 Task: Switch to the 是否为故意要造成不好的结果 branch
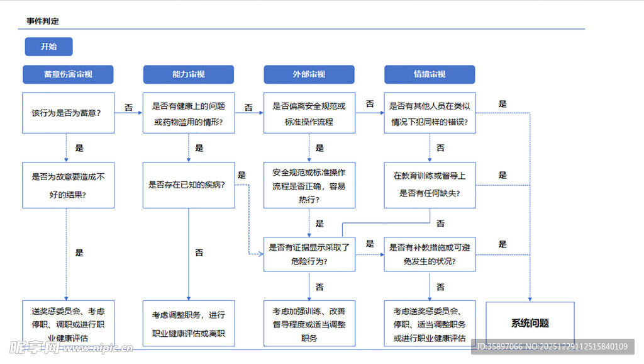tap(68, 185)
